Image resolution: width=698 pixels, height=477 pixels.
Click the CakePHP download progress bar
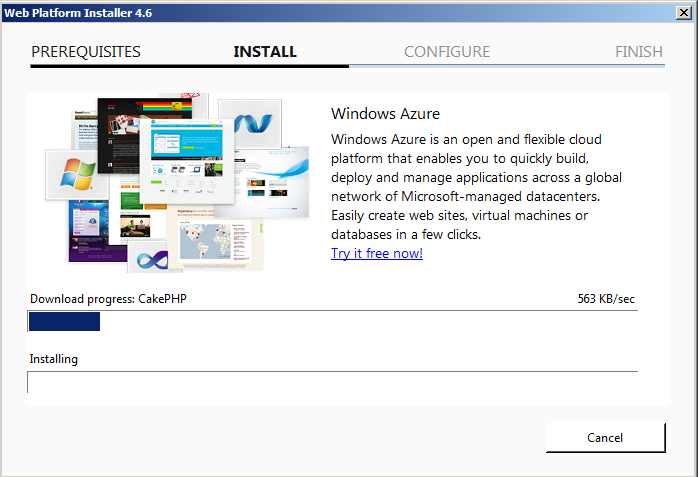coord(333,321)
